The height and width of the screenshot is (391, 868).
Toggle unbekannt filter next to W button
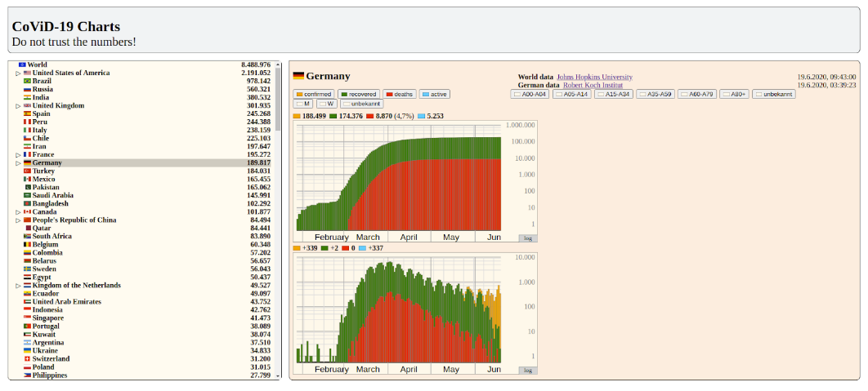click(x=361, y=104)
